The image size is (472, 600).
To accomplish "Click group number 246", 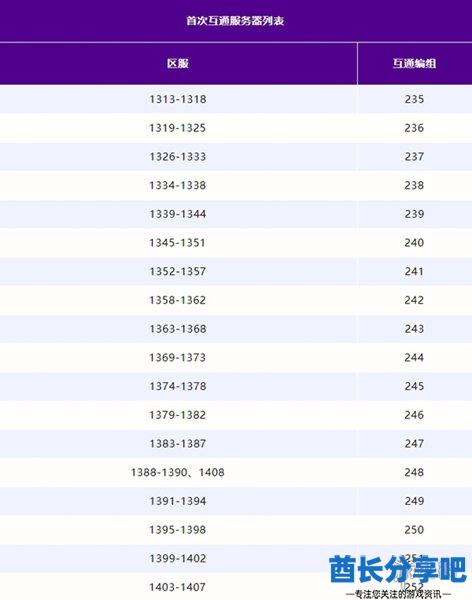I will (414, 415).
